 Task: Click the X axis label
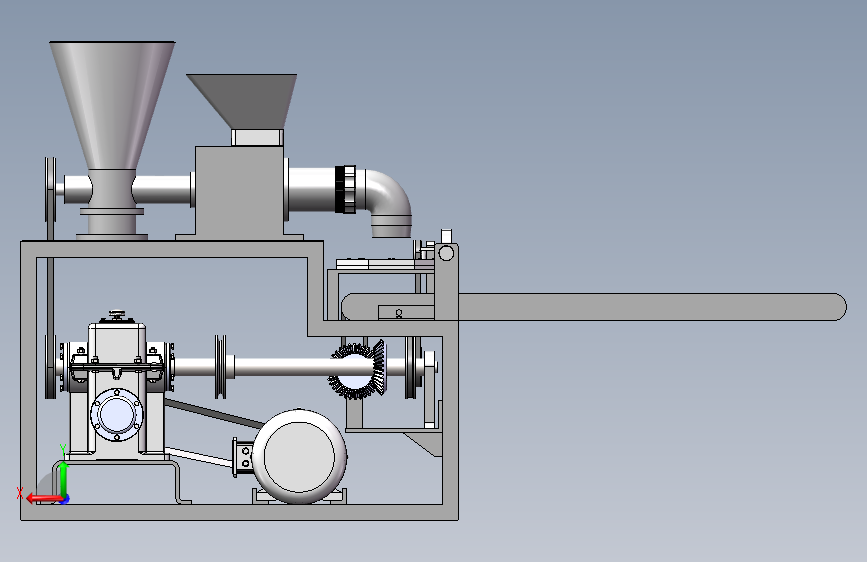click(20, 493)
